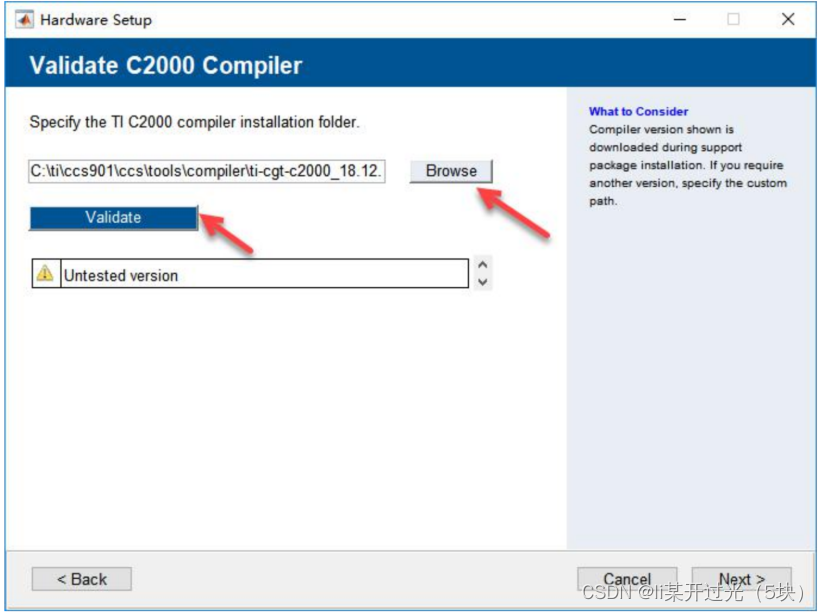Click the Browse button
This screenshot has height=612, width=819.
coord(451,171)
